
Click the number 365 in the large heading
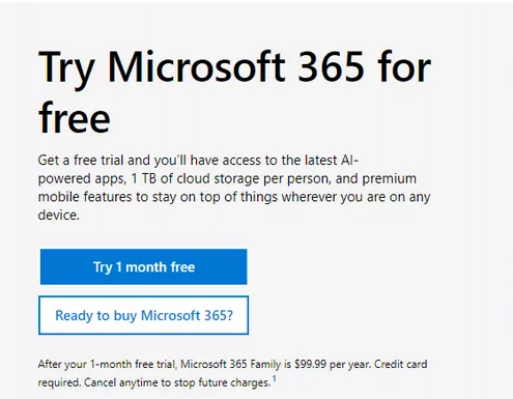pos(331,66)
